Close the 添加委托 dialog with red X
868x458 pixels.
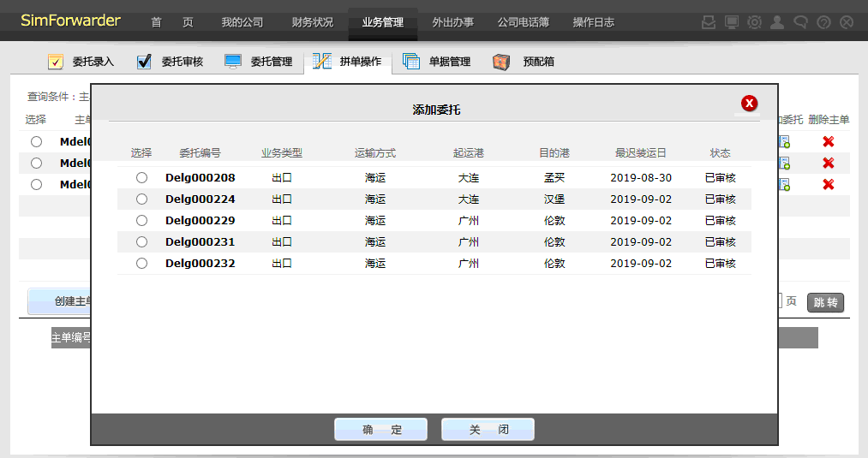click(749, 104)
